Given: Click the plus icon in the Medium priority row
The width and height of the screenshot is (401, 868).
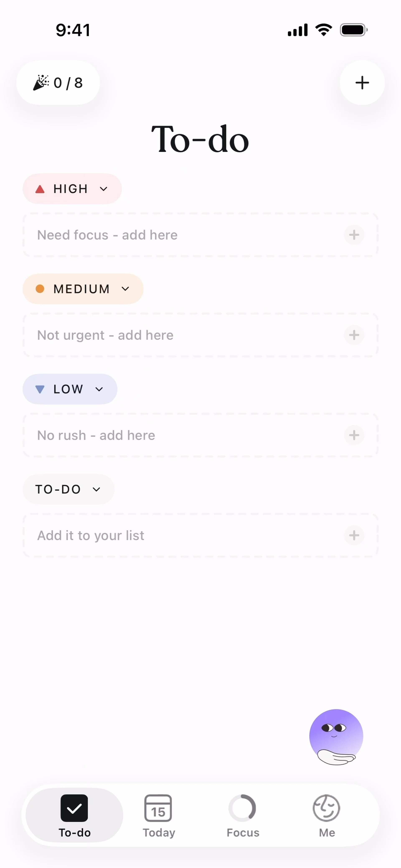Looking at the screenshot, I should click(x=354, y=335).
